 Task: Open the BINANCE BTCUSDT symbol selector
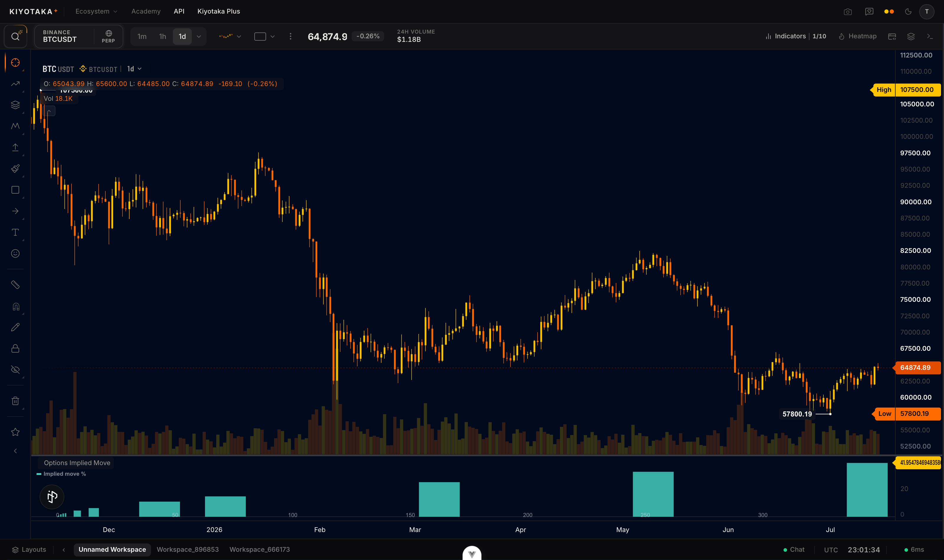click(64, 36)
